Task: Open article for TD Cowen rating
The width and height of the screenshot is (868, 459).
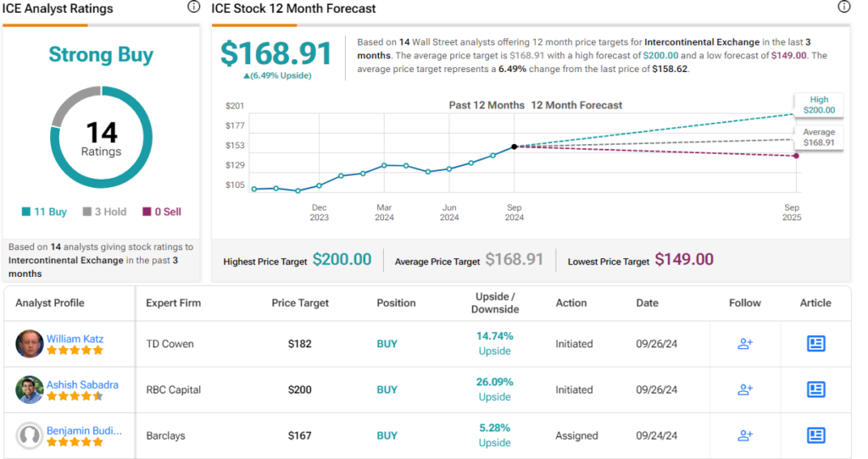Action: point(815,344)
